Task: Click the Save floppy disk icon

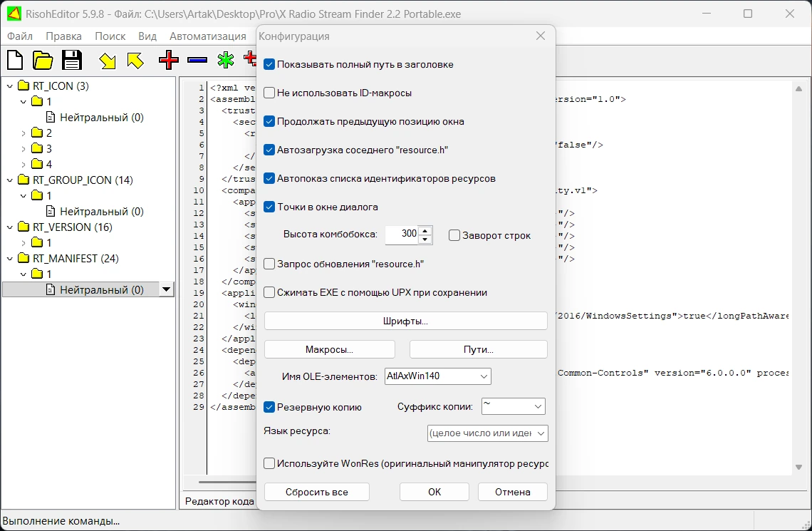Action: click(x=72, y=60)
